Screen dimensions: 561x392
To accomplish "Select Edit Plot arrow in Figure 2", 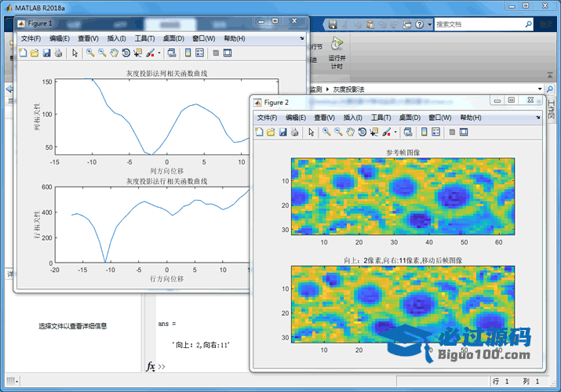I will point(311,132).
